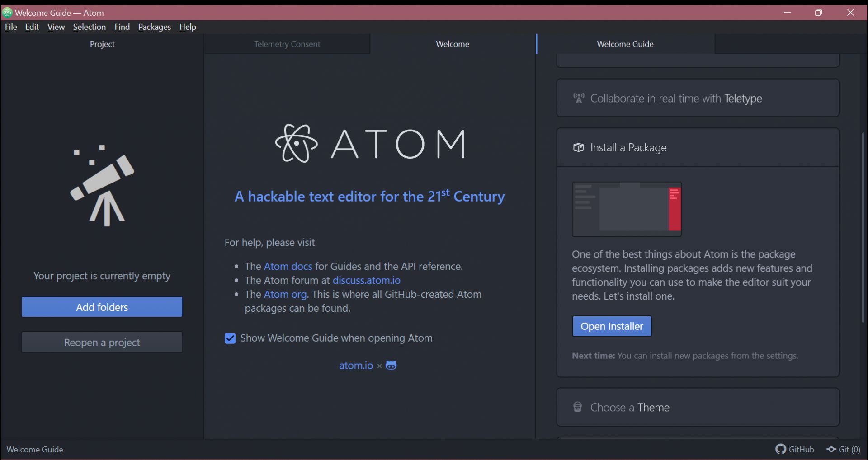The image size is (868, 460).
Task: Collapse the Install a Package section
Action: [698, 148]
